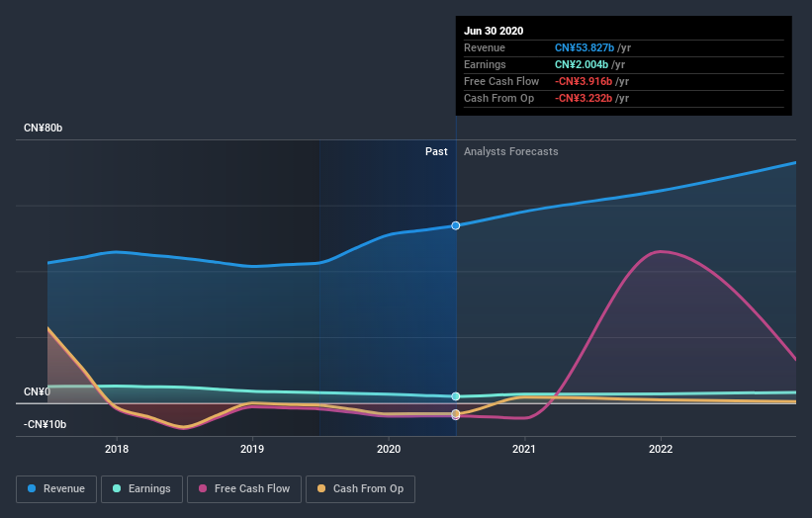Click the Earnings row label in tooltip
812x518 pixels.
click(x=485, y=64)
